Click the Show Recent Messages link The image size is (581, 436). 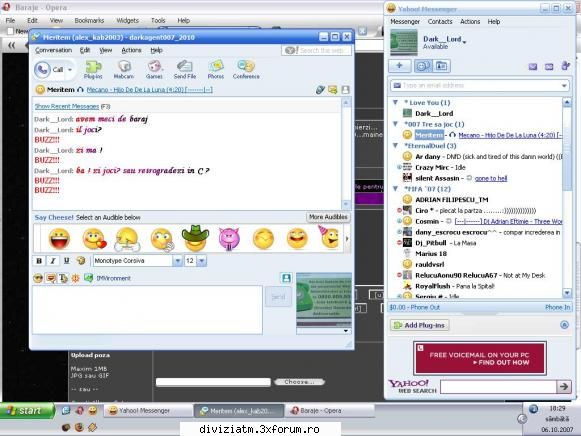click(x=67, y=106)
